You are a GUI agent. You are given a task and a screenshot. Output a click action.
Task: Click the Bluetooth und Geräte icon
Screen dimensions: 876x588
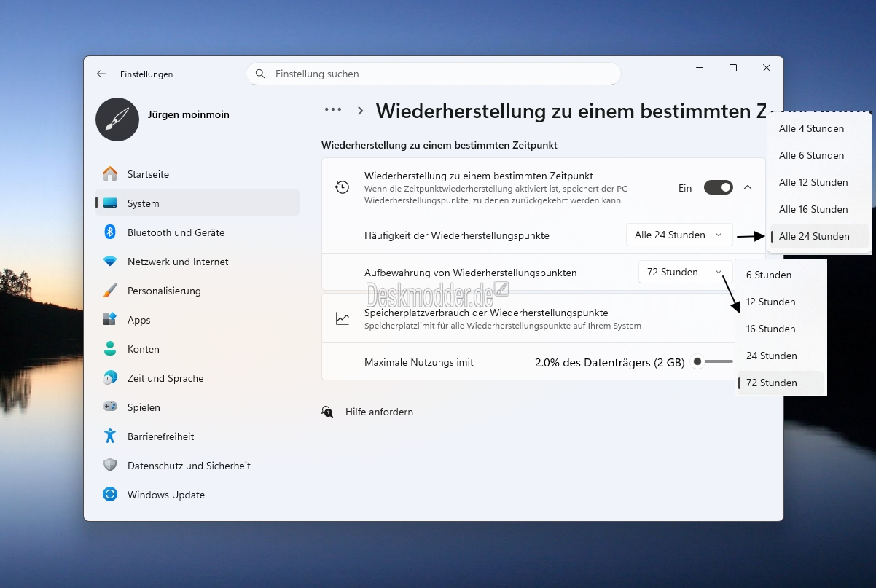tap(110, 232)
